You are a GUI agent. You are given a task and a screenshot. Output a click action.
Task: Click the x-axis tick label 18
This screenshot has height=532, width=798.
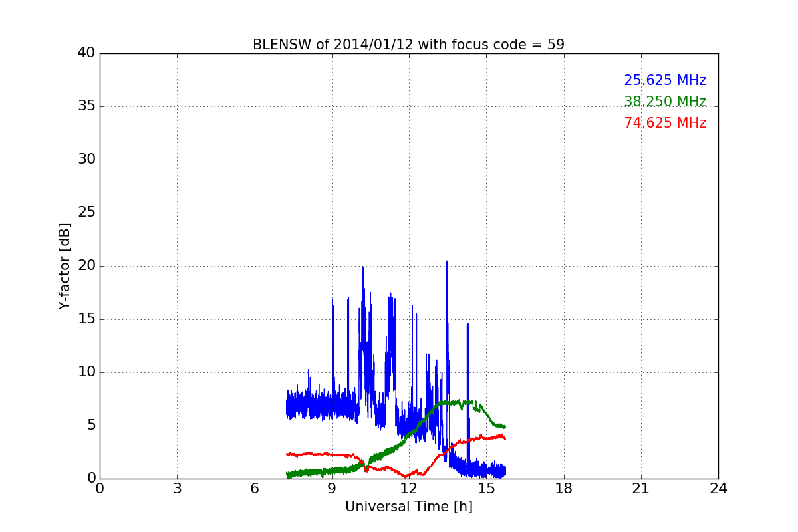point(563,489)
